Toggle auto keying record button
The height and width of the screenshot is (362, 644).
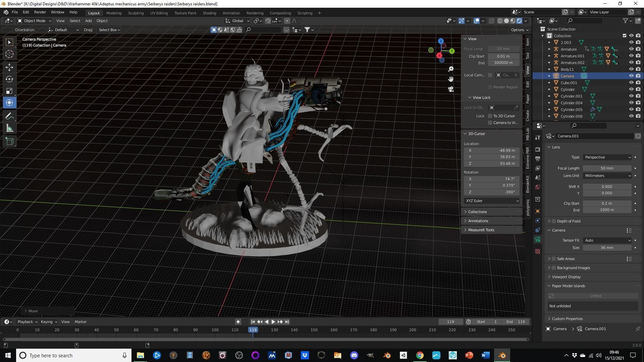click(x=238, y=322)
